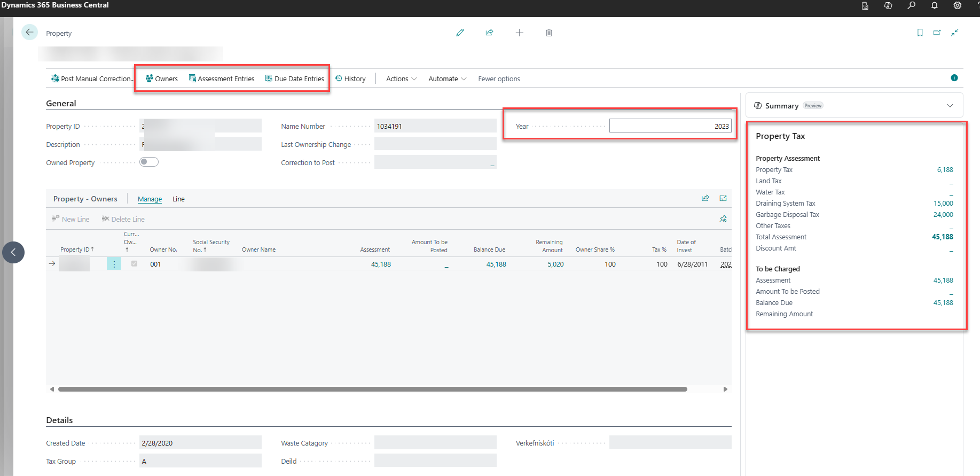Click the trash delete icon
Screen dimensions: 980x476
548,33
